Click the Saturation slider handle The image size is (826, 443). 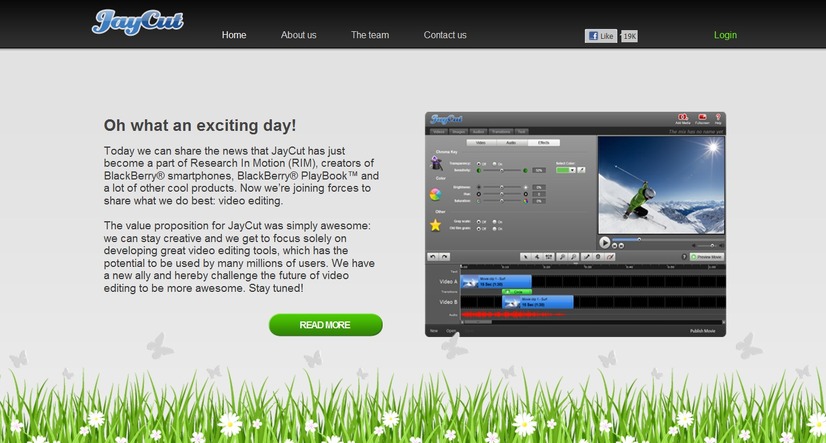pyautogui.click(x=502, y=201)
